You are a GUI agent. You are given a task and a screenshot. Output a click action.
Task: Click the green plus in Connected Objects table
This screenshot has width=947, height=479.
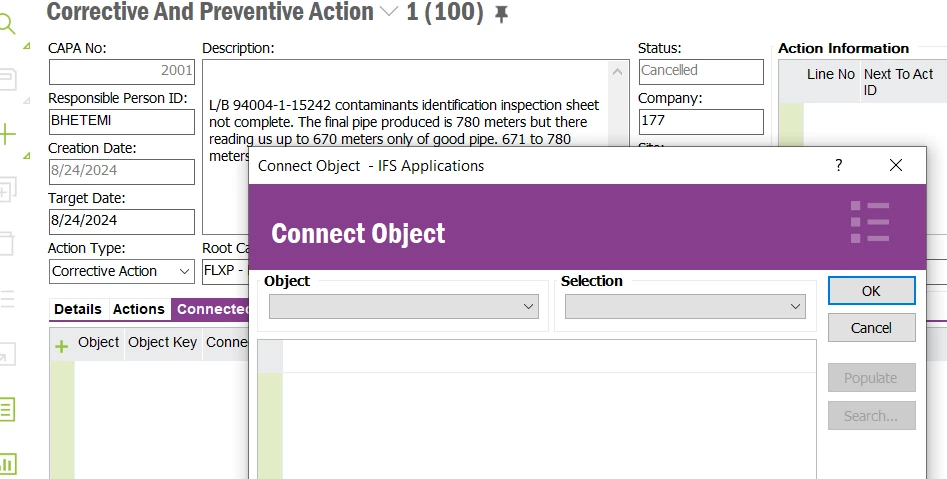point(62,346)
